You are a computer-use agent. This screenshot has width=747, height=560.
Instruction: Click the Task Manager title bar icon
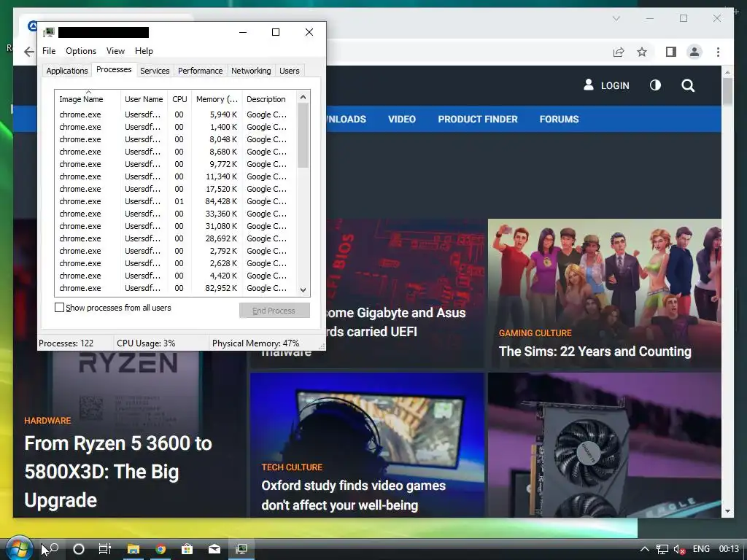(49, 32)
